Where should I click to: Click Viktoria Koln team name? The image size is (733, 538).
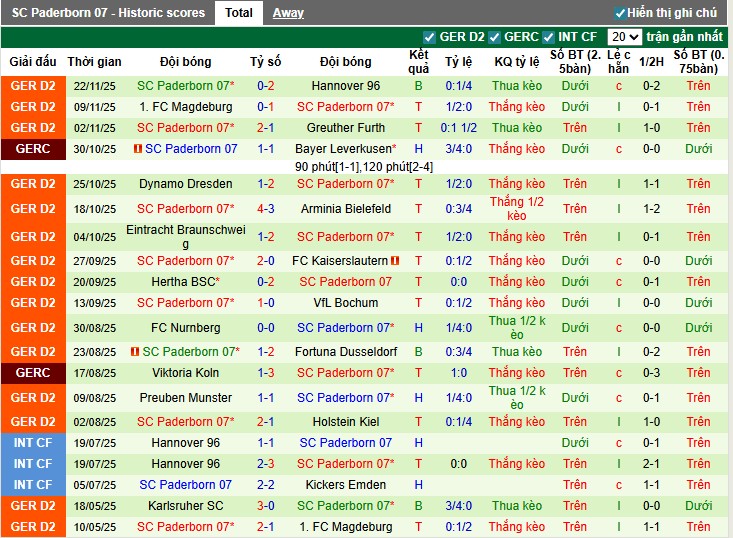coord(186,373)
